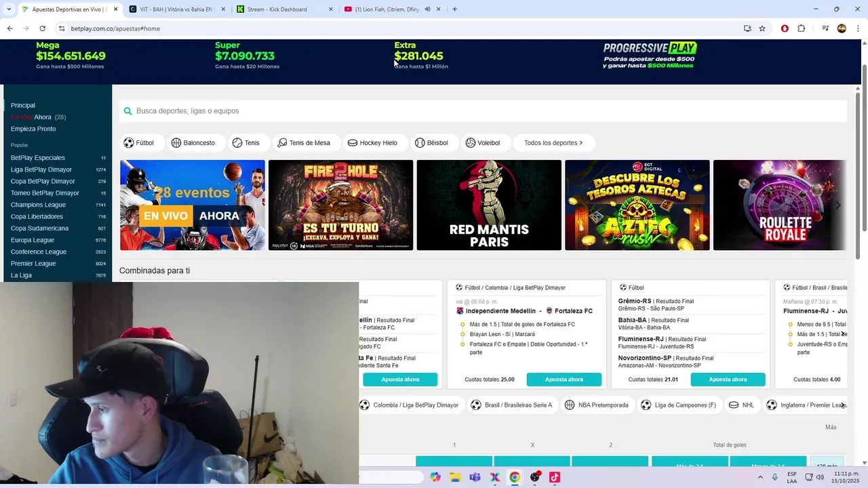Open Chrome three-dot menu

tap(859, 28)
